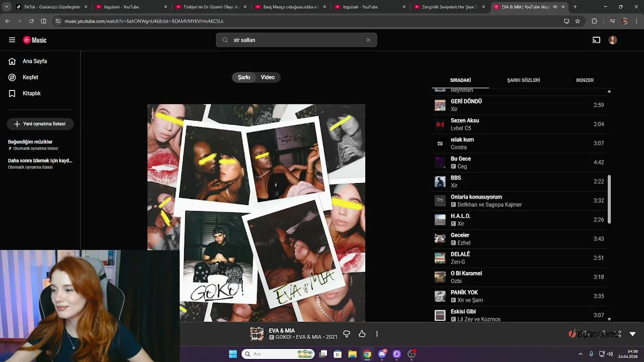Open the ŞARKI SÖZLERİ tab
The width and height of the screenshot is (644, 362).
pyautogui.click(x=523, y=80)
